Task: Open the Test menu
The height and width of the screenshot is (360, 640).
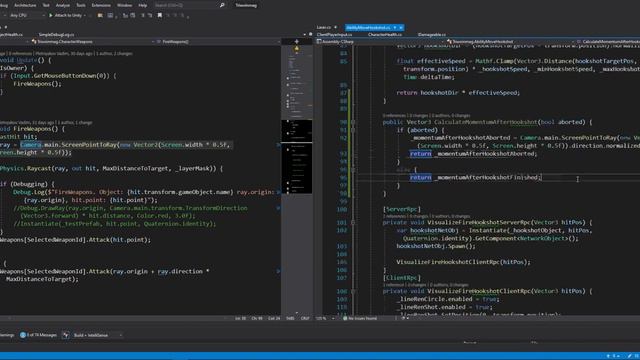Action: tap(46, 5)
